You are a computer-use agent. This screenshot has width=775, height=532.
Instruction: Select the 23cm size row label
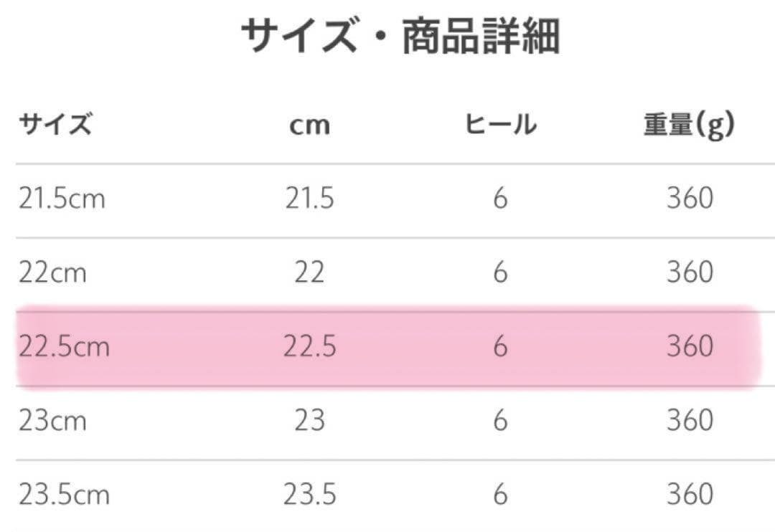(x=52, y=421)
